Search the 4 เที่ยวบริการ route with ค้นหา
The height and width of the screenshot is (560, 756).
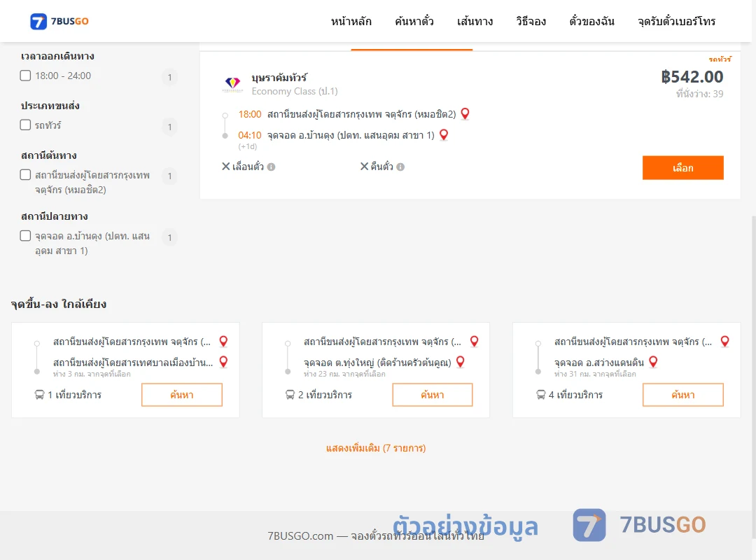682,395
